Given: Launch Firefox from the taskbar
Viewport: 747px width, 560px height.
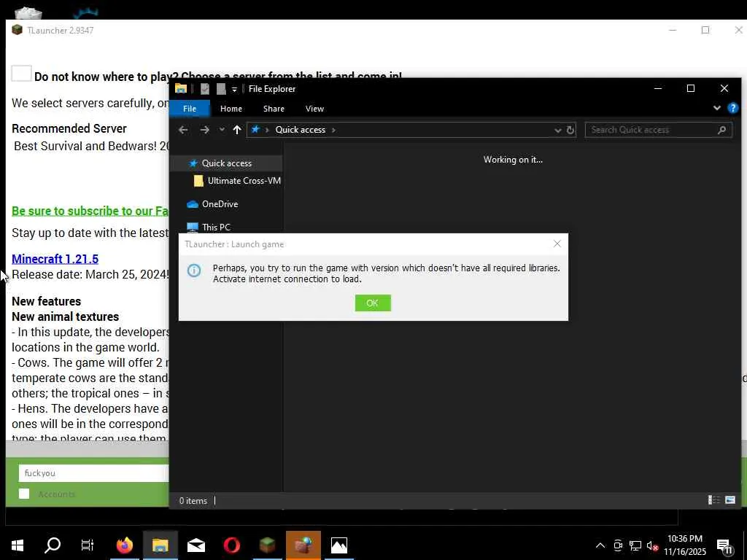Looking at the screenshot, I should (x=124, y=545).
